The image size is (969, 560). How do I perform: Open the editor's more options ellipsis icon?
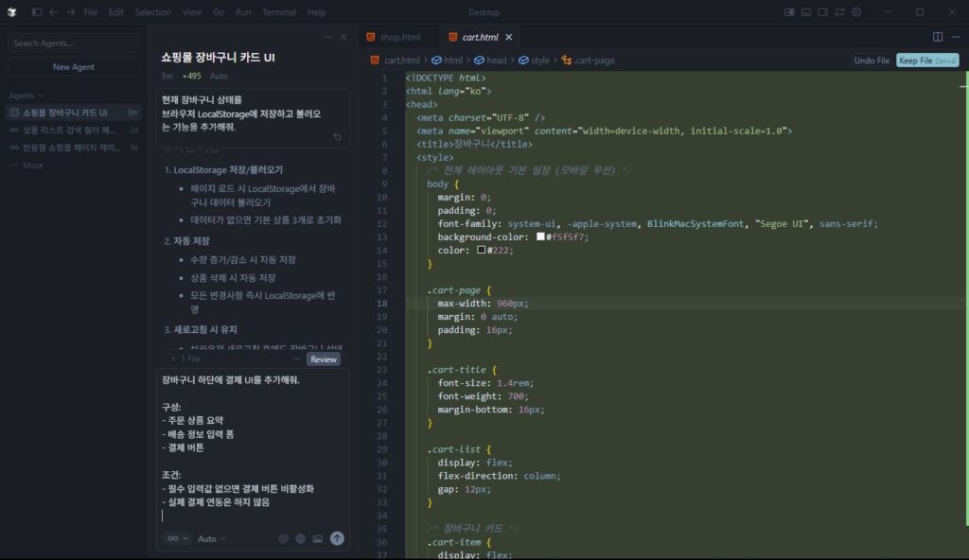tap(956, 37)
